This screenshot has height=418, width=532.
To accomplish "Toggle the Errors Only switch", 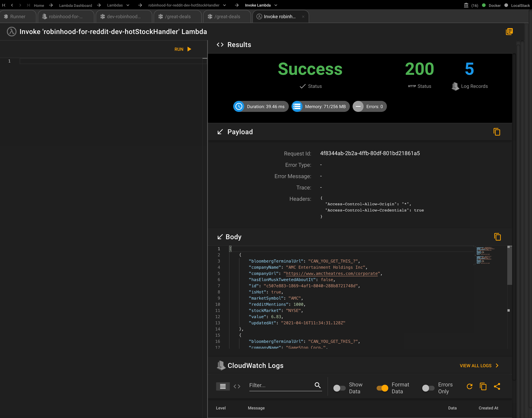I will coord(428,388).
